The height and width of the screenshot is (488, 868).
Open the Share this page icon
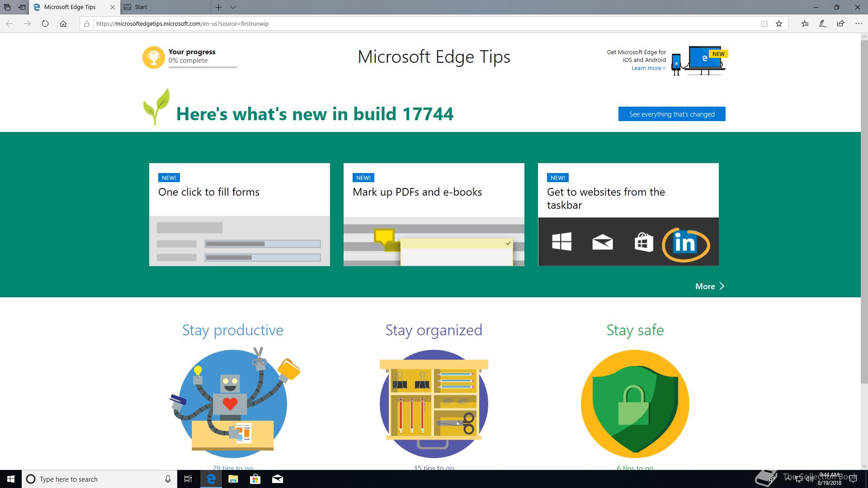[840, 23]
